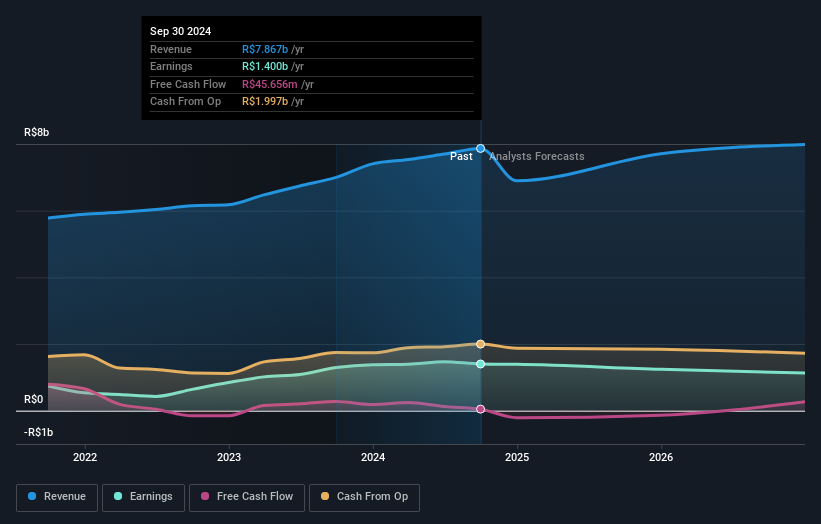This screenshot has width=821, height=524.
Task: Click the R$7.867b revenue value
Action: point(265,49)
